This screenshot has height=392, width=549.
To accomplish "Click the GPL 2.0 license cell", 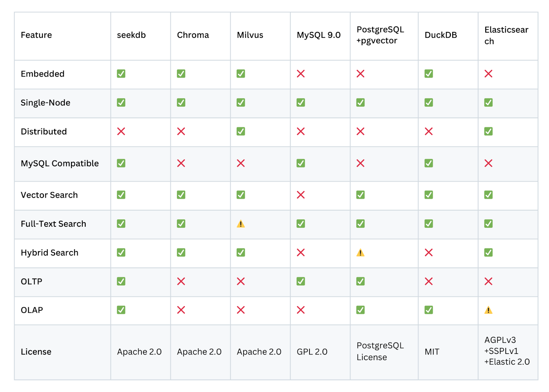I will [x=312, y=352].
